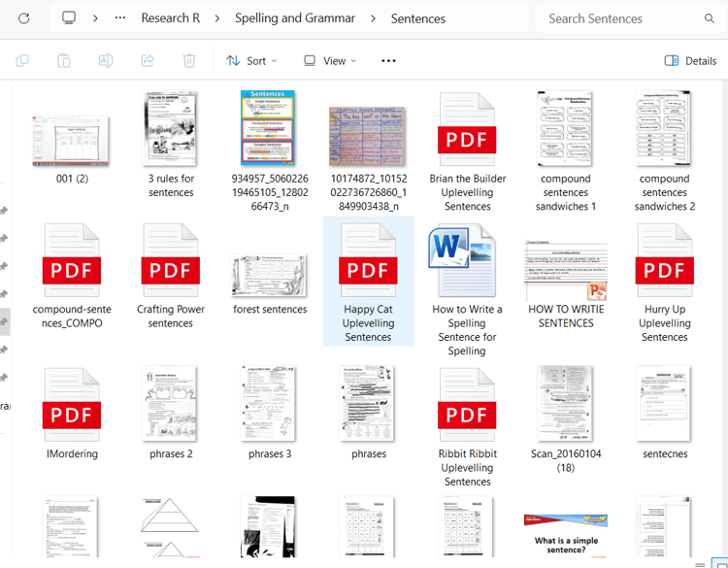Click the Delete trash can icon

(x=189, y=61)
